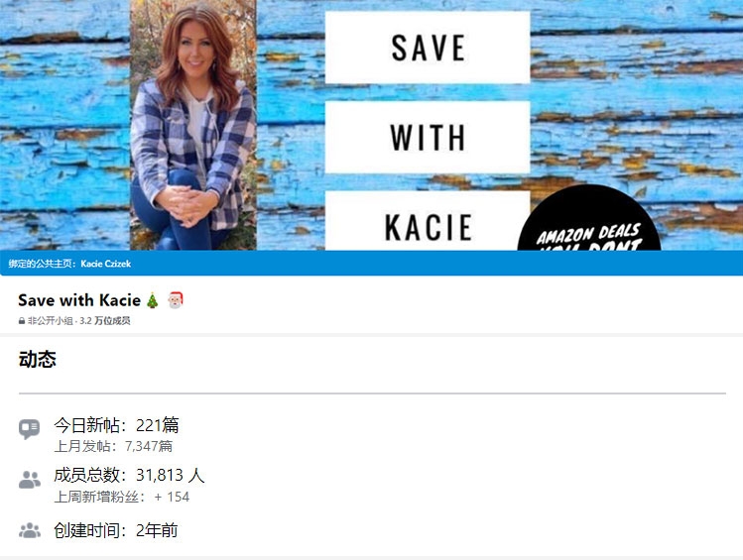Open the Kacie Czizek linked page

click(106, 264)
